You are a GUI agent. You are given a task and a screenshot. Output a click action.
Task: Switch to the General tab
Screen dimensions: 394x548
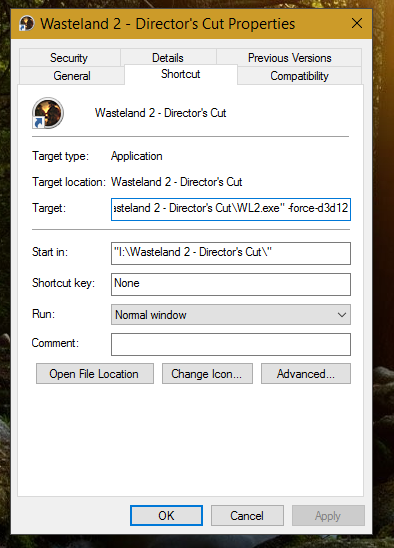(x=72, y=75)
